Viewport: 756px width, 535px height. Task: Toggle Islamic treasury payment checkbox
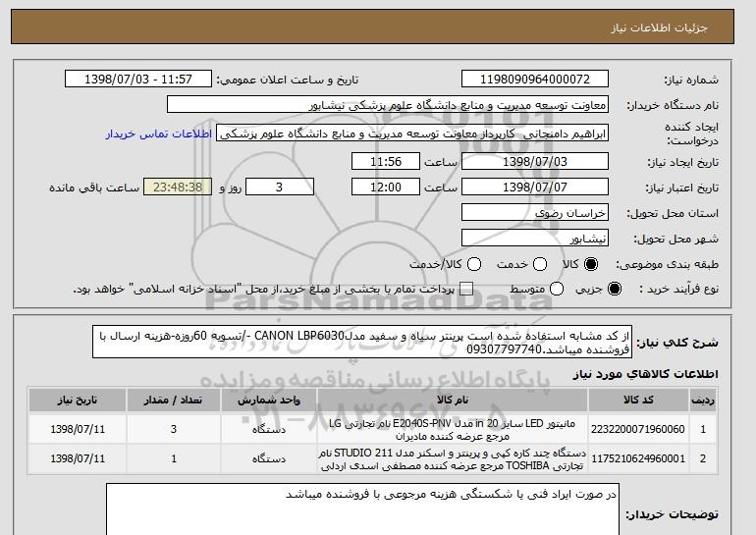coord(466,289)
